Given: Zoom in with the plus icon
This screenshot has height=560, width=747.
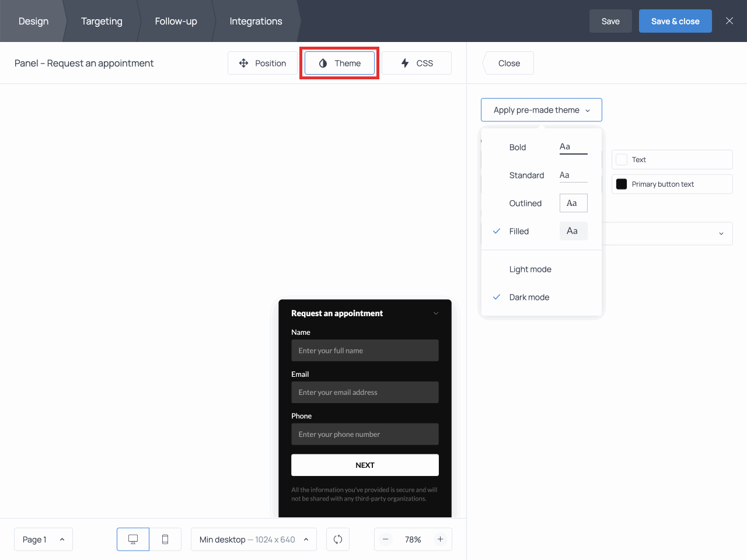Looking at the screenshot, I should coord(440,540).
